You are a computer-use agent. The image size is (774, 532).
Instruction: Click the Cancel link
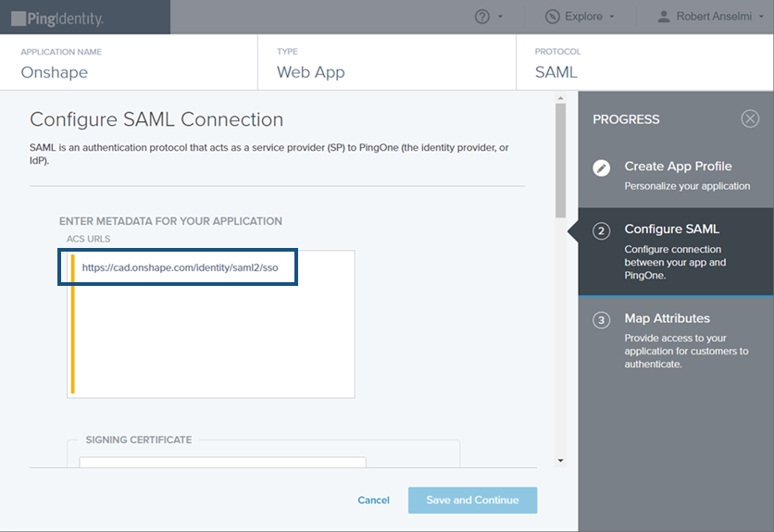(373, 501)
